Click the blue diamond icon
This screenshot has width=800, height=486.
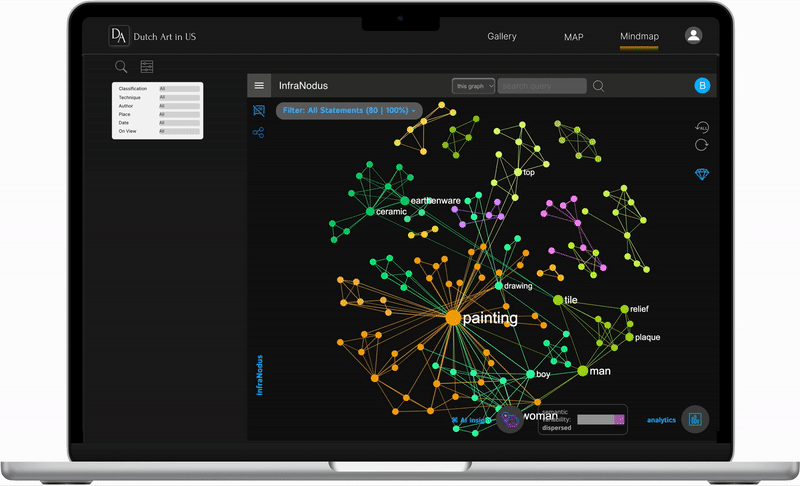(x=702, y=174)
